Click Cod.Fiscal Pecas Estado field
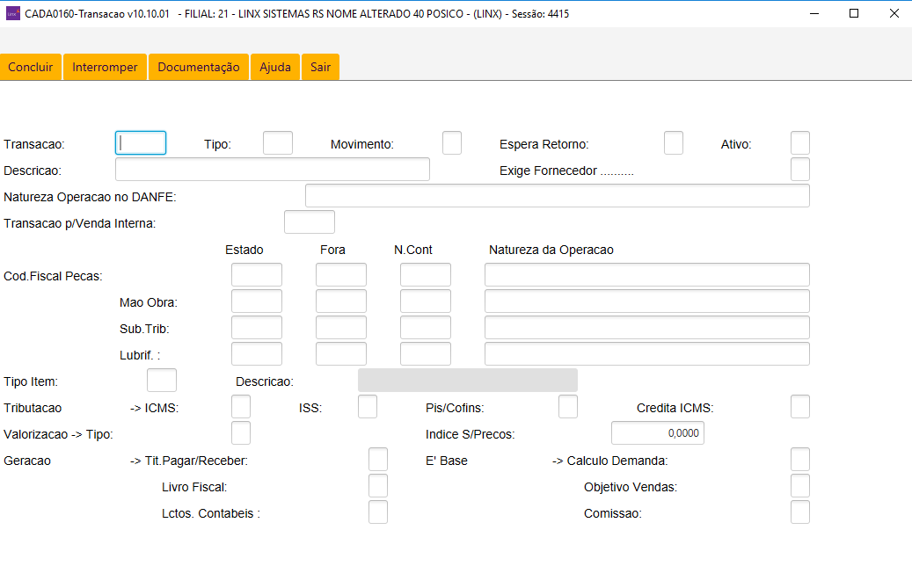 [257, 275]
